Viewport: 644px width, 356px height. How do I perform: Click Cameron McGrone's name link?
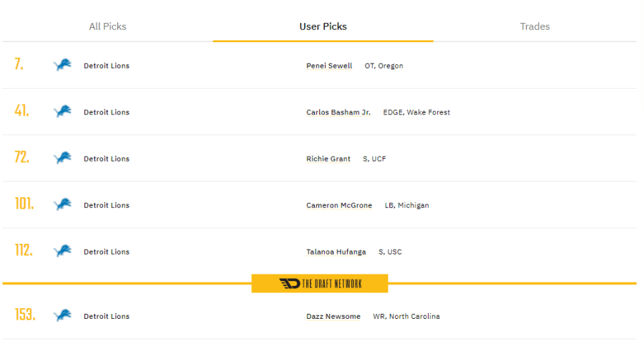(339, 205)
